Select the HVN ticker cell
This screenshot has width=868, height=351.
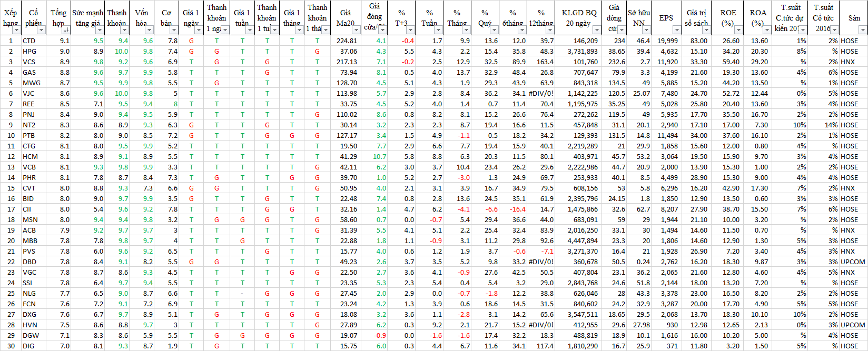tap(34, 325)
